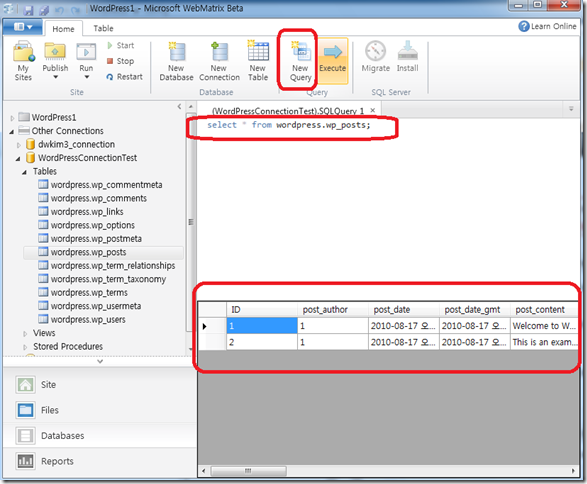587x484 pixels.
Task: Open the Learn Online link
Action: [x=547, y=26]
